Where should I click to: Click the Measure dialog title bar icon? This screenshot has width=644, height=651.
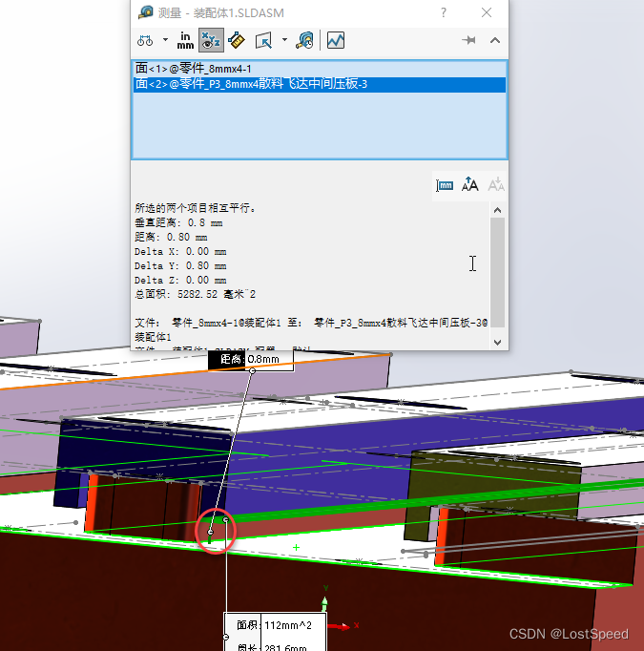pyautogui.click(x=146, y=12)
